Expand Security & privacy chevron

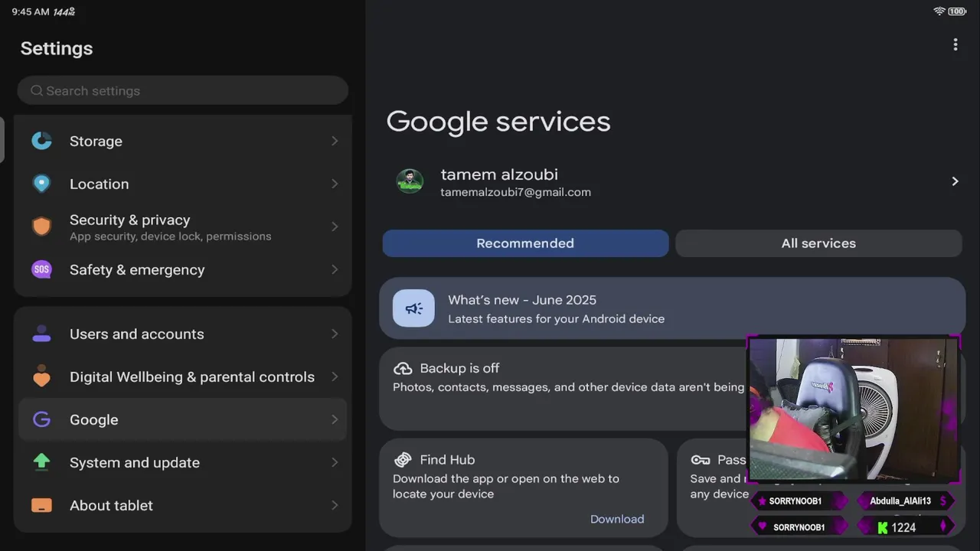pos(335,227)
